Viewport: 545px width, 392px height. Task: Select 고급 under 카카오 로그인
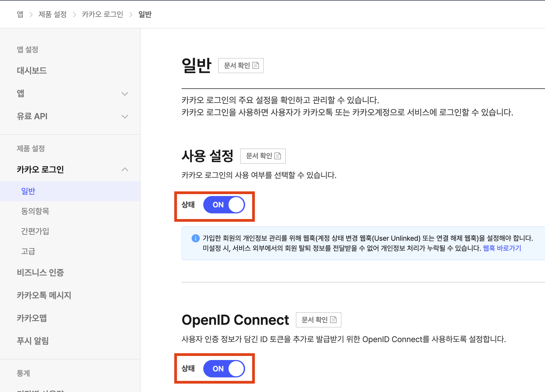[28, 251]
